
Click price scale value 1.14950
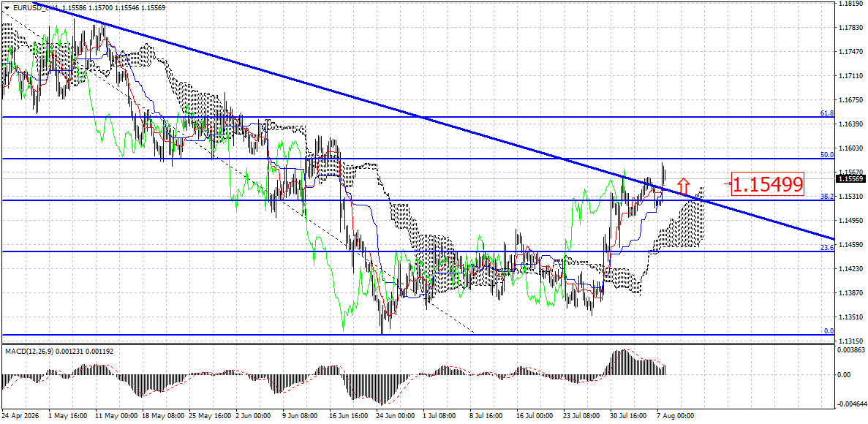tap(851, 221)
